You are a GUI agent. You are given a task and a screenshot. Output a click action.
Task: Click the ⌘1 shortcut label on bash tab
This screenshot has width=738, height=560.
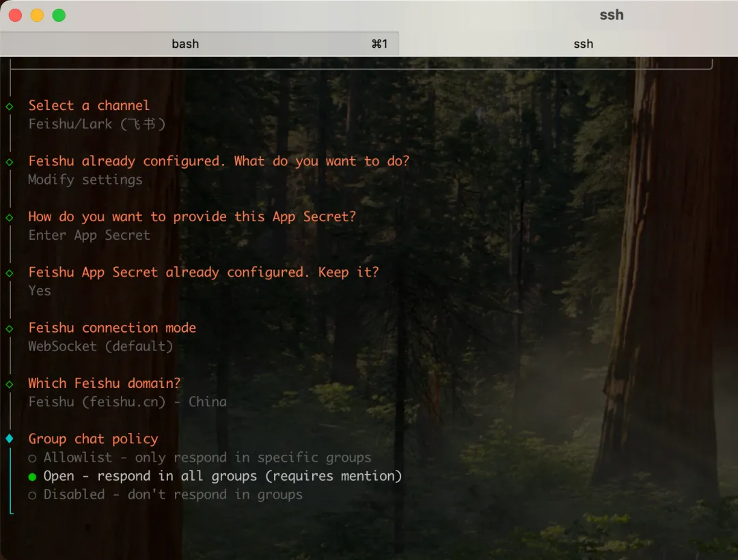379,44
